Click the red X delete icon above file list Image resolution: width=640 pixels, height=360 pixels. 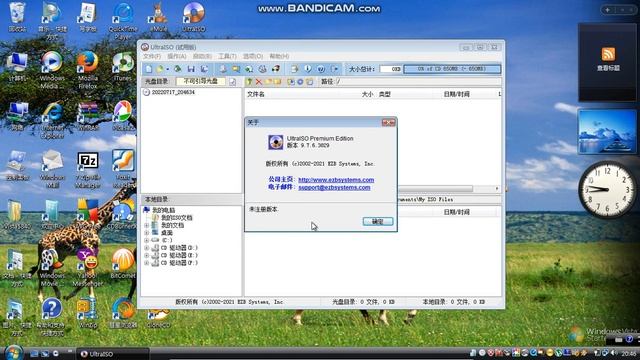click(258, 82)
